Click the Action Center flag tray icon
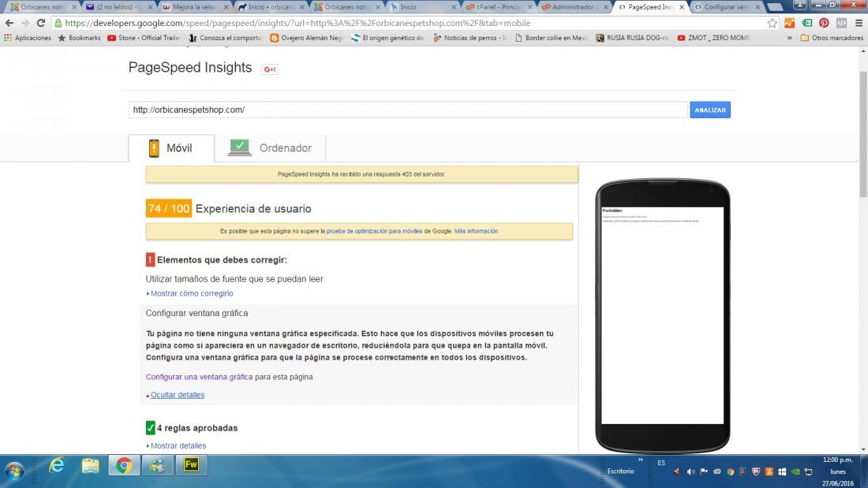Image resolution: width=868 pixels, height=488 pixels. pyautogui.click(x=704, y=472)
